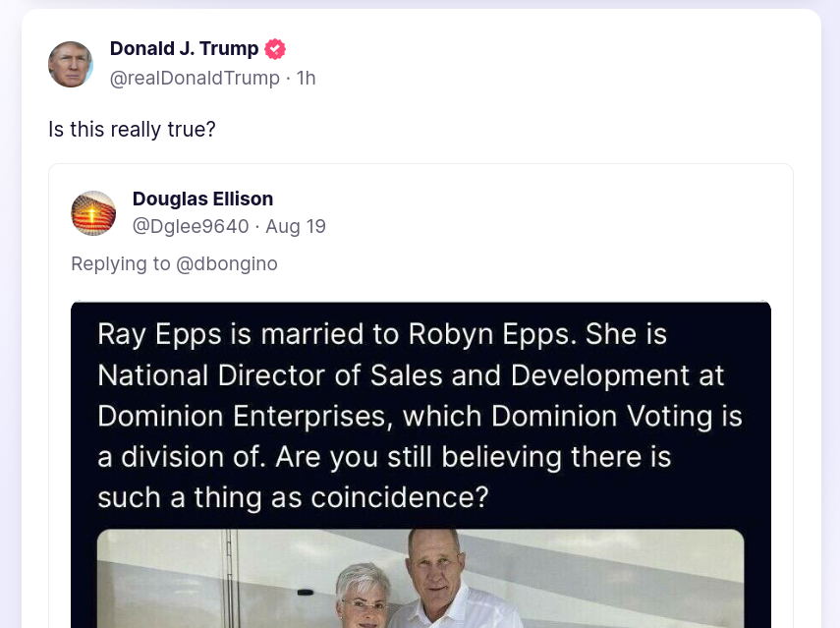Click the Aug 19 timestamp
Viewport: 840px width, 628px height.
coord(296,227)
